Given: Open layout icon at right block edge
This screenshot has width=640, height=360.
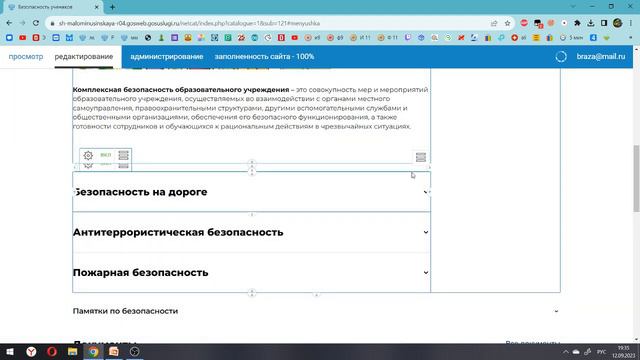Looking at the screenshot, I should [420, 157].
